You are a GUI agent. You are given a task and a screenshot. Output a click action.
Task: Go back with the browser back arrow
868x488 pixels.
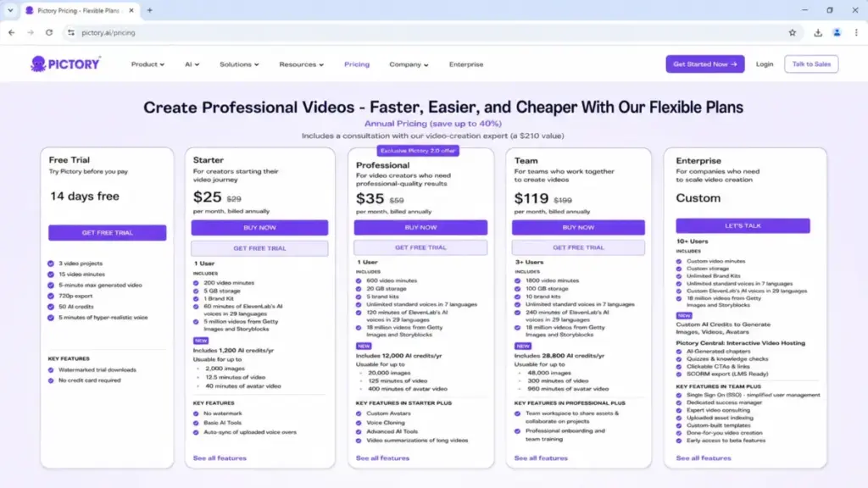(12, 33)
